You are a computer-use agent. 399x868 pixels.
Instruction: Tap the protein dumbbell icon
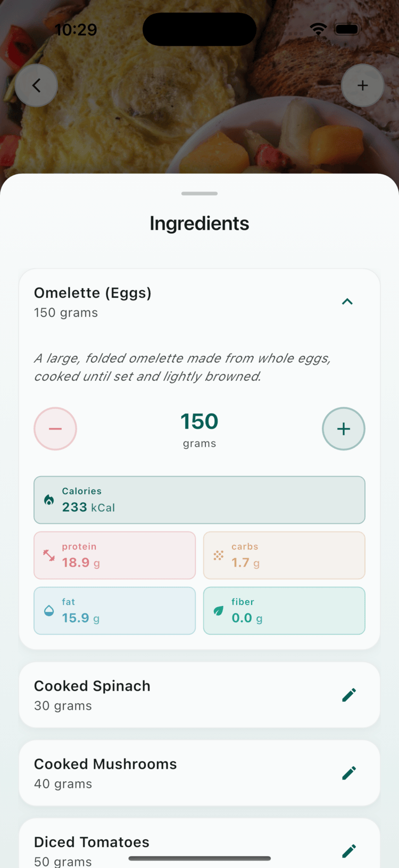[49, 555]
